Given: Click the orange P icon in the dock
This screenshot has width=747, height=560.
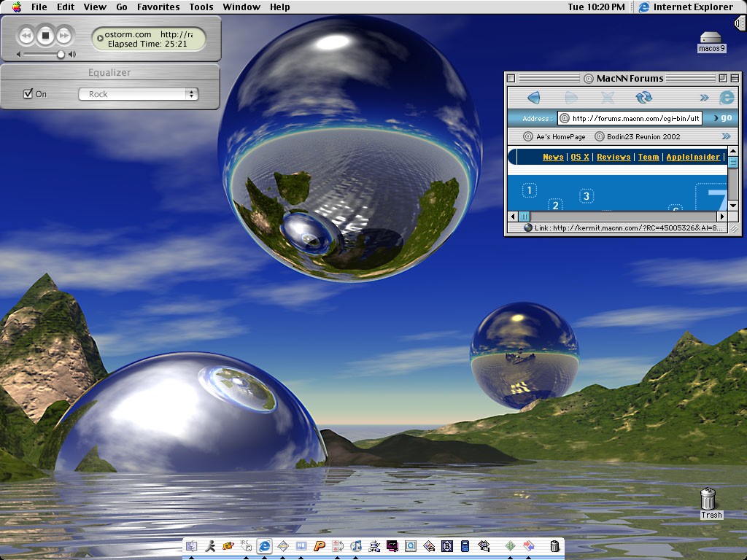Looking at the screenshot, I should (319, 545).
